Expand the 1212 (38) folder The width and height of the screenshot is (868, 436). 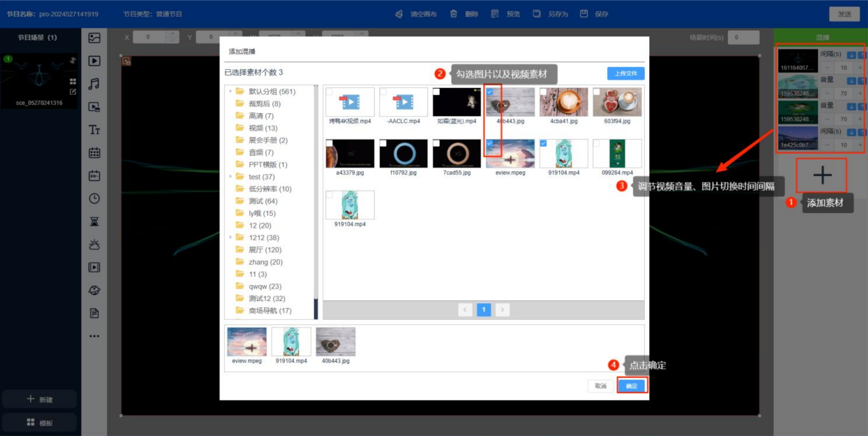[x=231, y=238]
